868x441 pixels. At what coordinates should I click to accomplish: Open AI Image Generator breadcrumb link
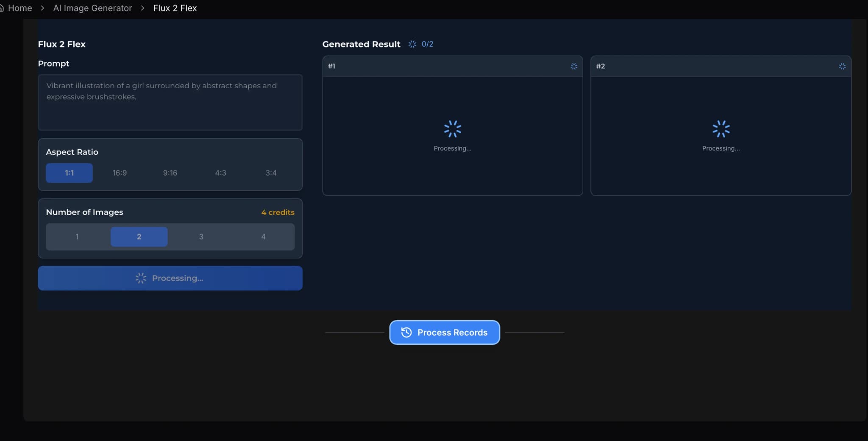pyautogui.click(x=92, y=8)
